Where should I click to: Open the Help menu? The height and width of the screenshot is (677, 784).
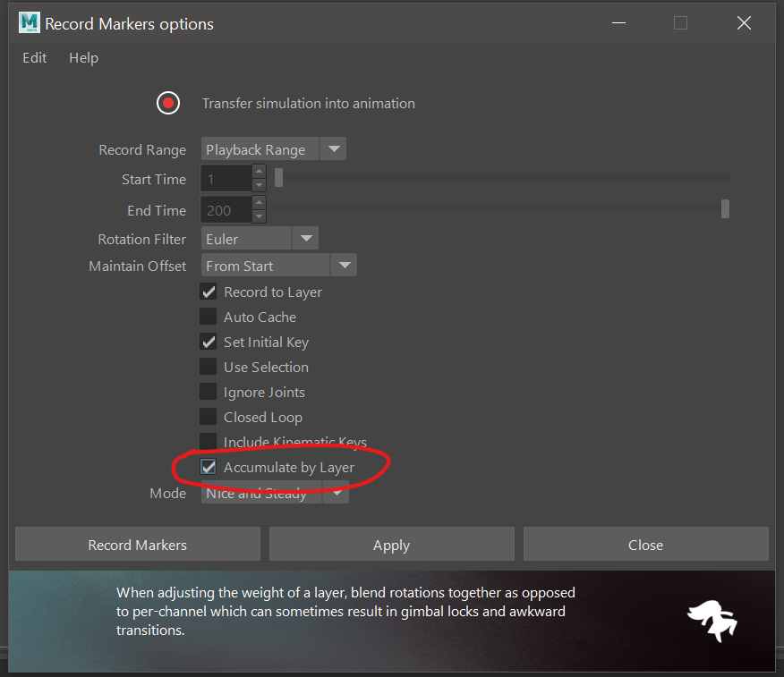coord(83,58)
